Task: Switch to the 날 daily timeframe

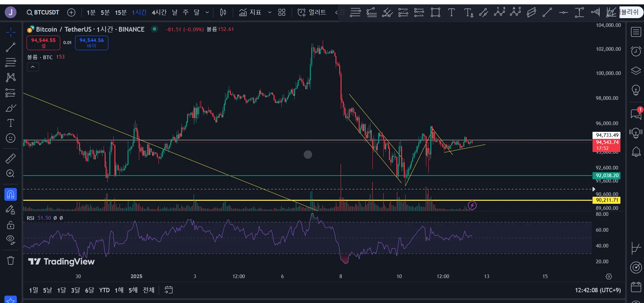Action: [x=175, y=12]
